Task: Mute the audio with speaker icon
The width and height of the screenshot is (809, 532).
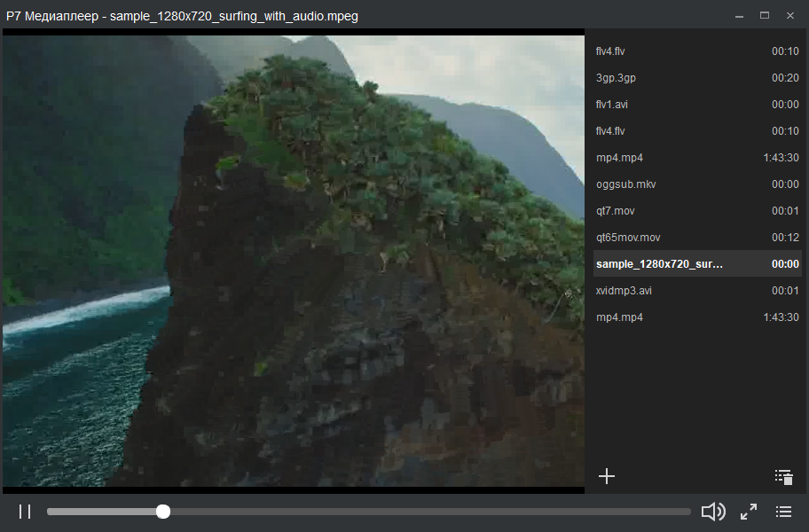Action: (712, 512)
